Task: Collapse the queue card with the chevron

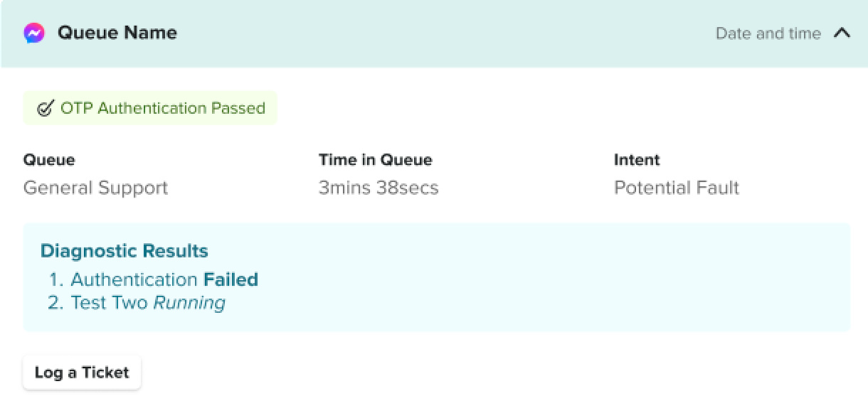Action: tap(842, 33)
